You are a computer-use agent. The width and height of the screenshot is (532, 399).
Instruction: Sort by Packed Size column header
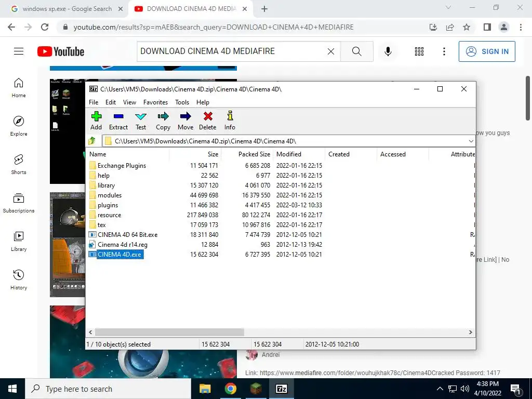[247, 154]
